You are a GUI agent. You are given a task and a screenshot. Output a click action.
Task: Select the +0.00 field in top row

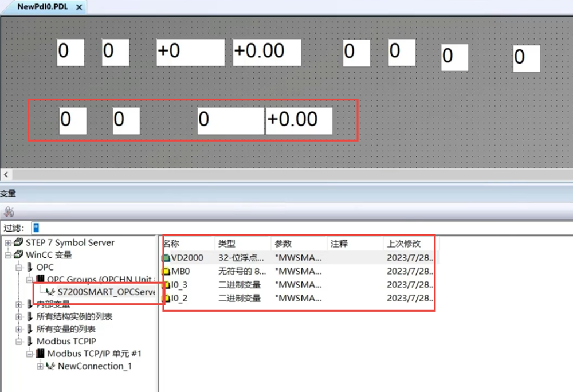(266, 52)
